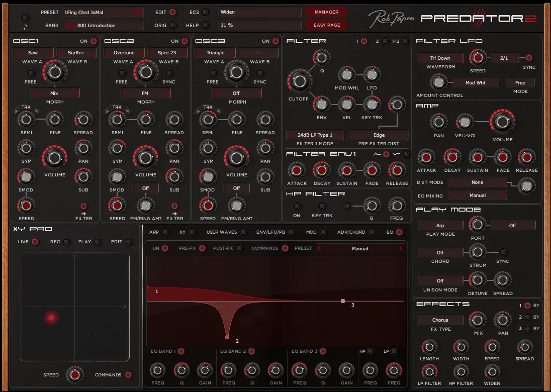The width and height of the screenshot is (551, 392).
Task: Click the left arrow of OSC1 Wave A Saw
Action: 16,53
